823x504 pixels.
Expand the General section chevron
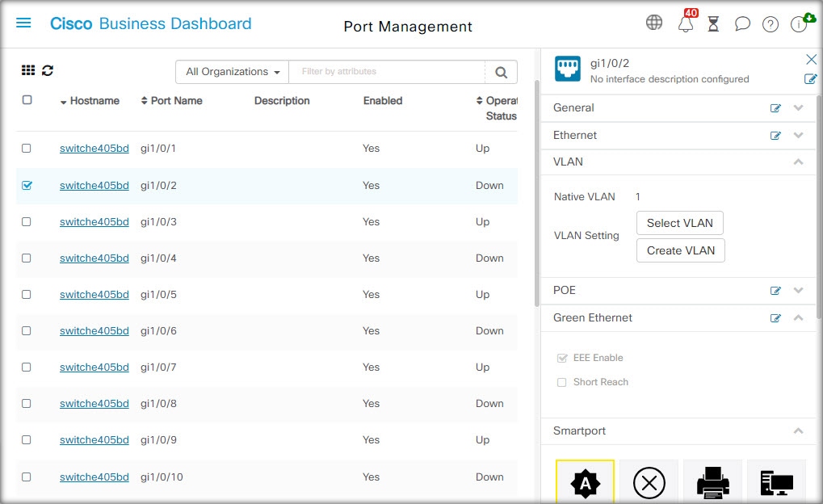(x=798, y=107)
